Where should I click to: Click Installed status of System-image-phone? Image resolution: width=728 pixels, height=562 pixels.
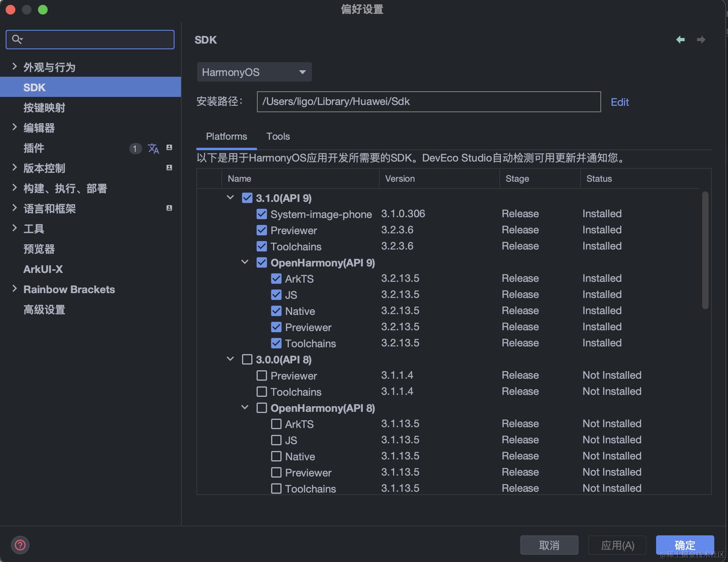click(x=602, y=214)
